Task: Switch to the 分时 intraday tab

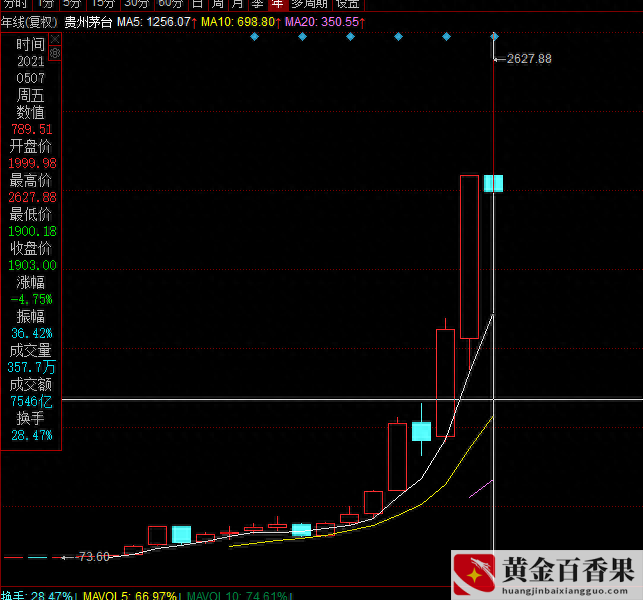Action: tap(16, 4)
